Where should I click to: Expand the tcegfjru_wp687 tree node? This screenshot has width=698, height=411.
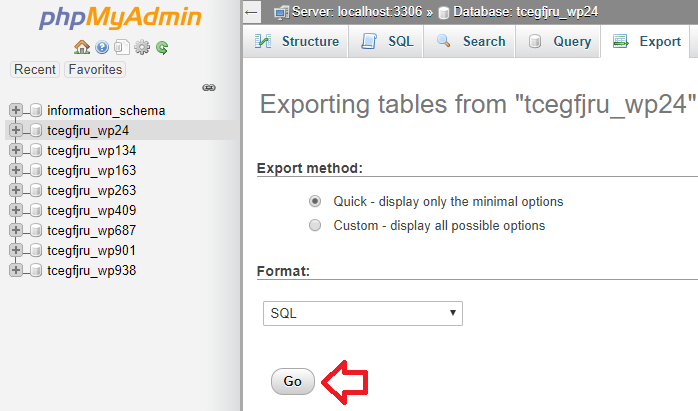click(x=16, y=230)
